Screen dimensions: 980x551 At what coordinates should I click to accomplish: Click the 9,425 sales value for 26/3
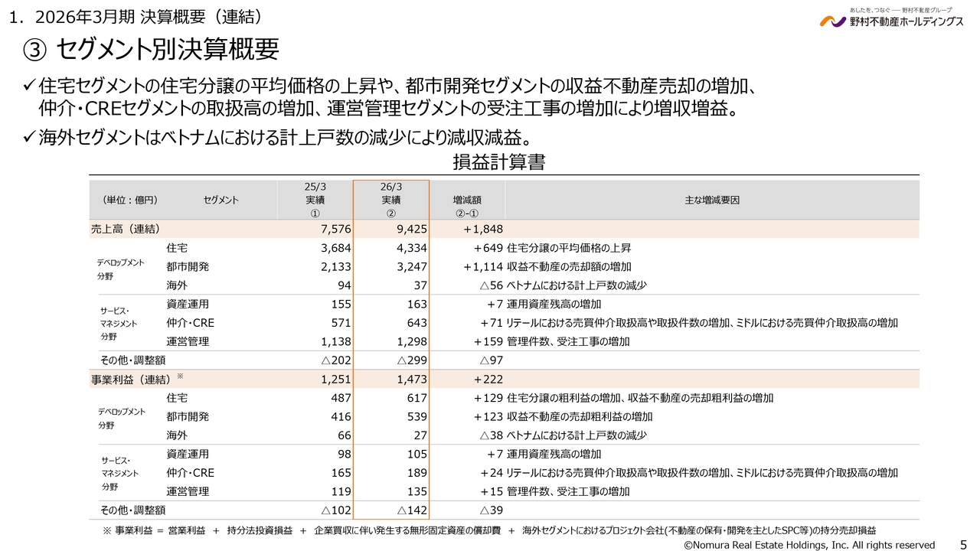(x=412, y=229)
